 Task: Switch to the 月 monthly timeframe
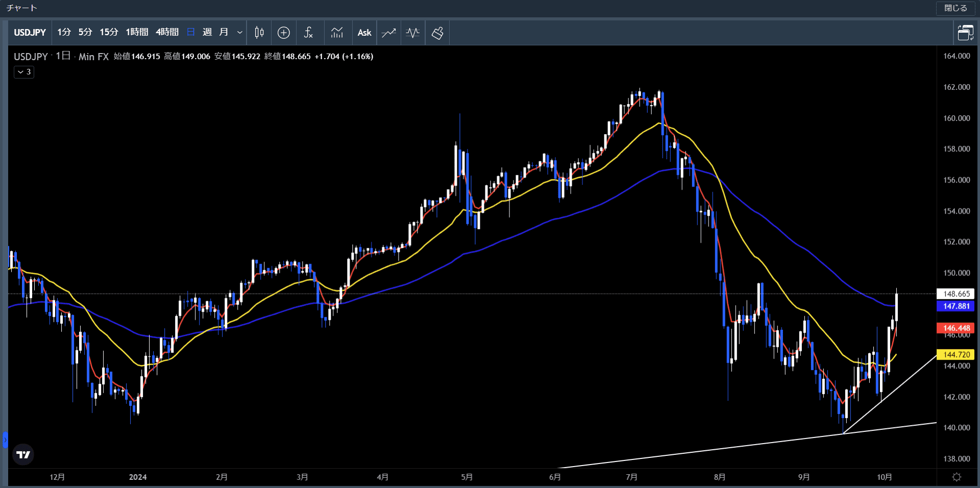coord(224,32)
